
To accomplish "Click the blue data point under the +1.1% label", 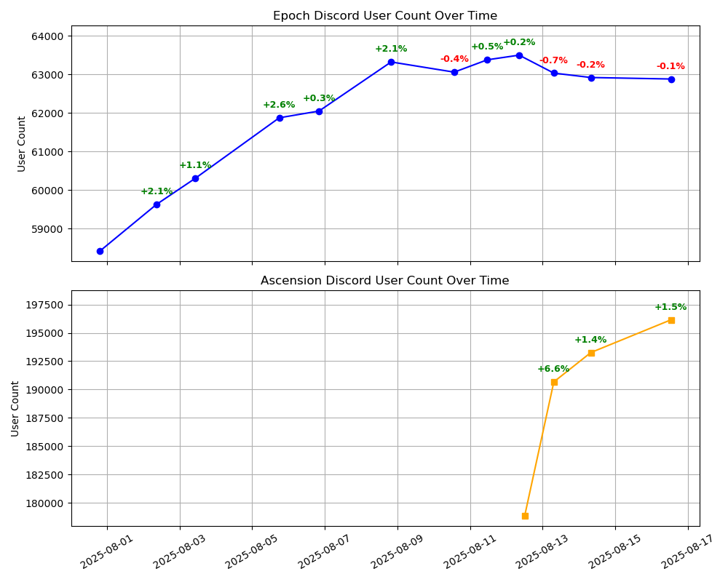I will [x=195, y=179].
